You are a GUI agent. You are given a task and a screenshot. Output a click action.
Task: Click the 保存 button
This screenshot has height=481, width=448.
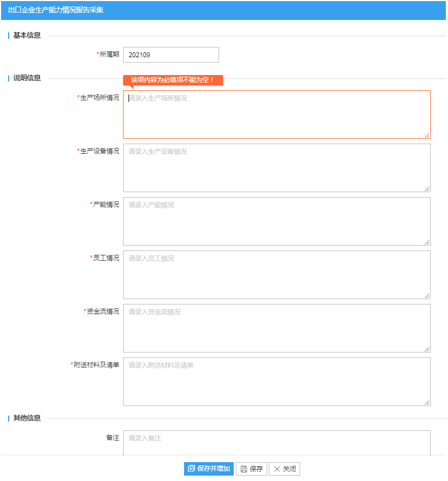[x=252, y=469]
